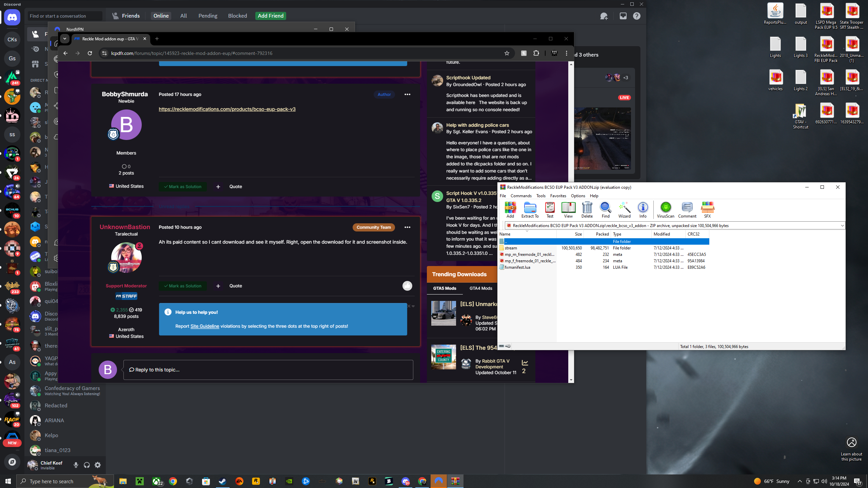This screenshot has width=868, height=488.
Task: Click the Add Friend button
Action: (270, 16)
